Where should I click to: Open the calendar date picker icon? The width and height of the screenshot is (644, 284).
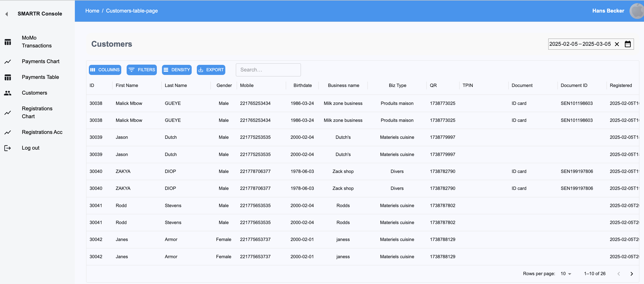point(628,44)
